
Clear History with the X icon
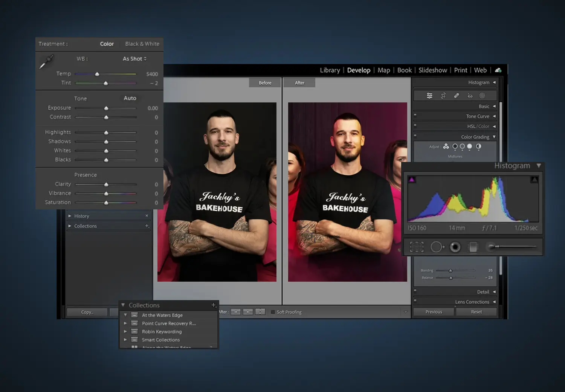point(147,216)
